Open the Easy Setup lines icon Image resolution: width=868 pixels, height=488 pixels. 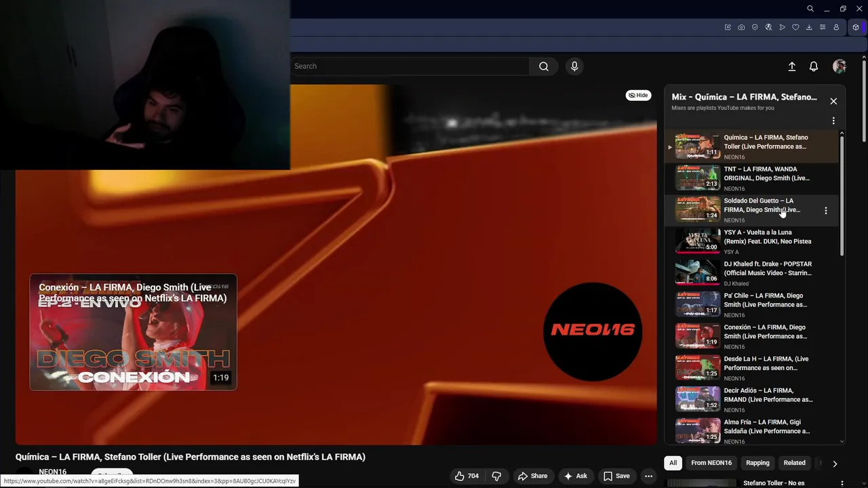[x=823, y=27]
